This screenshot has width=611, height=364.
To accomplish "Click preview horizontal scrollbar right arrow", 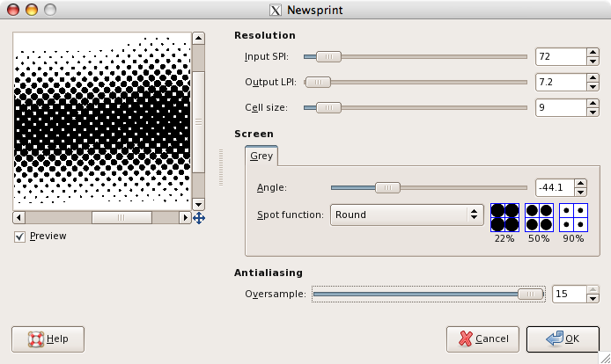I will coord(185,218).
